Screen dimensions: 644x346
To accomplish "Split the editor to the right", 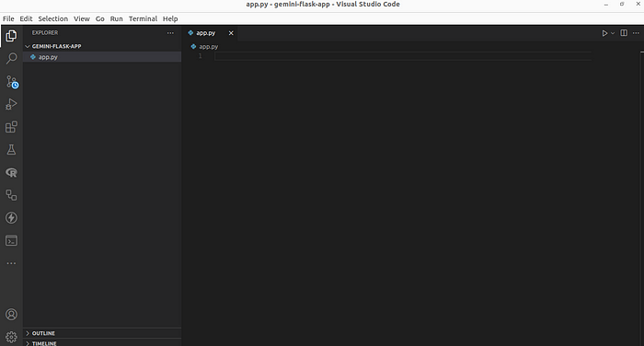I will pos(624,33).
